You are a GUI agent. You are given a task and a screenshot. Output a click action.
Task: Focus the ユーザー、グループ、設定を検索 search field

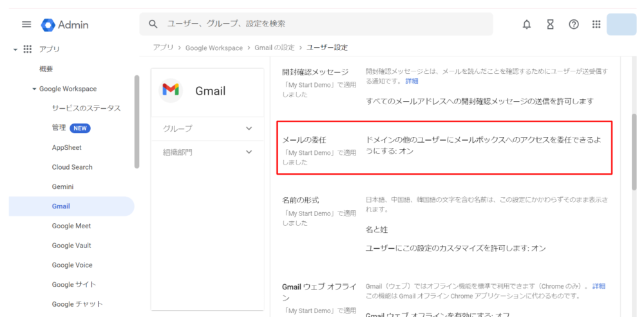[x=316, y=24]
